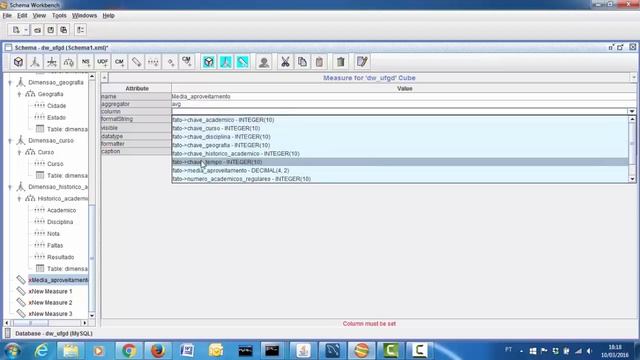Click the Add Calculated Member (CM) icon
The width and height of the screenshot is (640, 360).
click(x=119, y=62)
